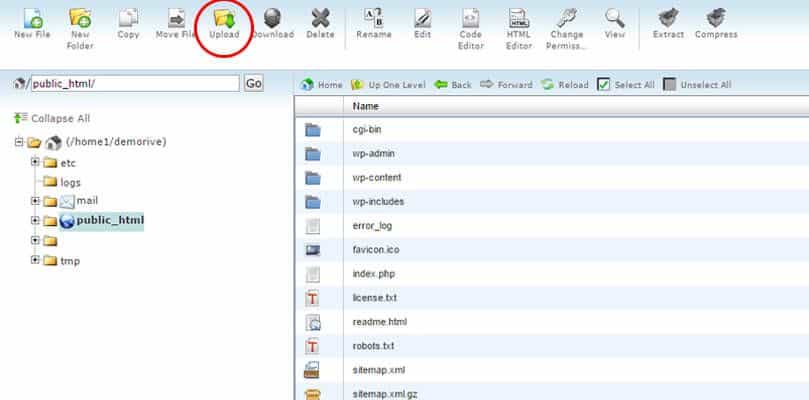Select the wp-includes folder row
809x400 pixels.
click(552, 201)
